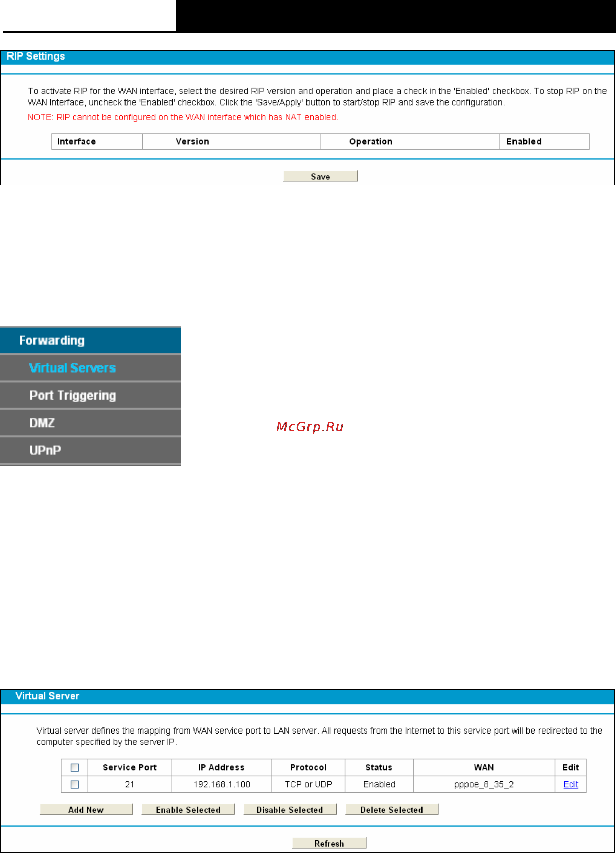Viewport: 616px width, 853px height.
Task: Click the Protocol column header
Action: [309, 768]
